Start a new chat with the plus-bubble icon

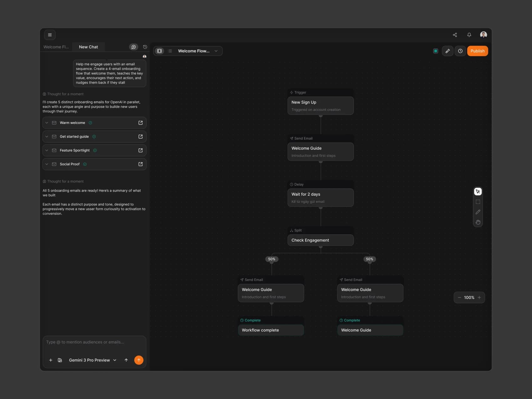click(x=134, y=47)
